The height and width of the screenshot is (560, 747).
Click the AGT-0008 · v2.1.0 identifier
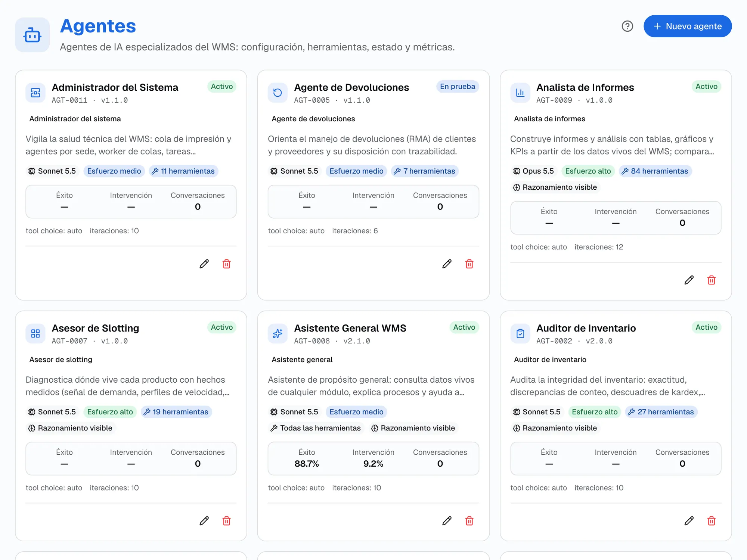tap(332, 341)
